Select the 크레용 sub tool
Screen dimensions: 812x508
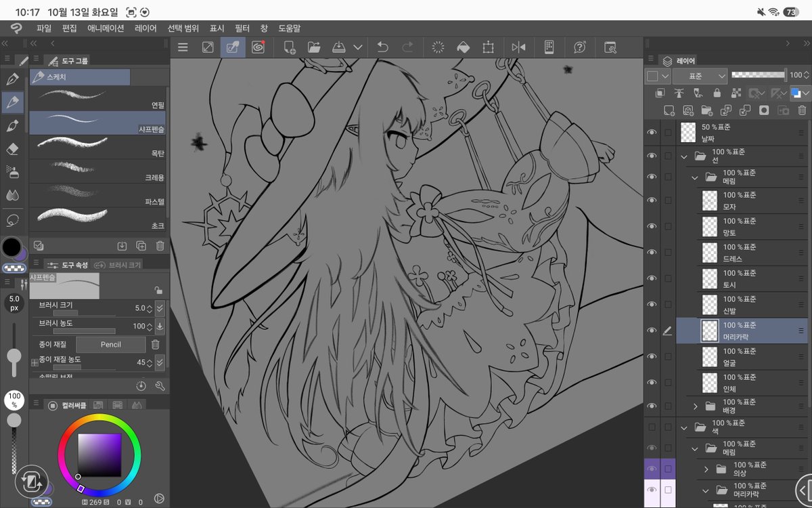(98, 171)
